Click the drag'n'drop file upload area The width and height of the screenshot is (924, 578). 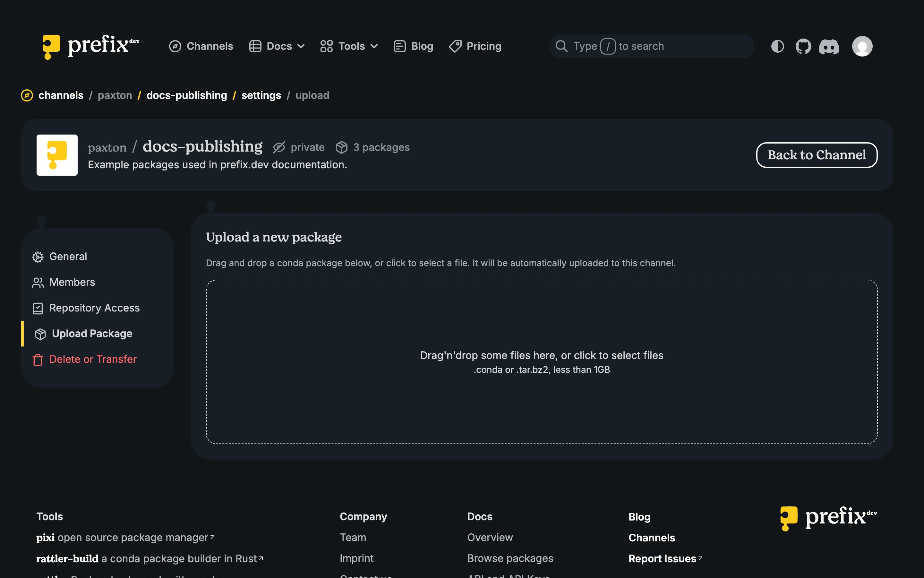tap(542, 362)
